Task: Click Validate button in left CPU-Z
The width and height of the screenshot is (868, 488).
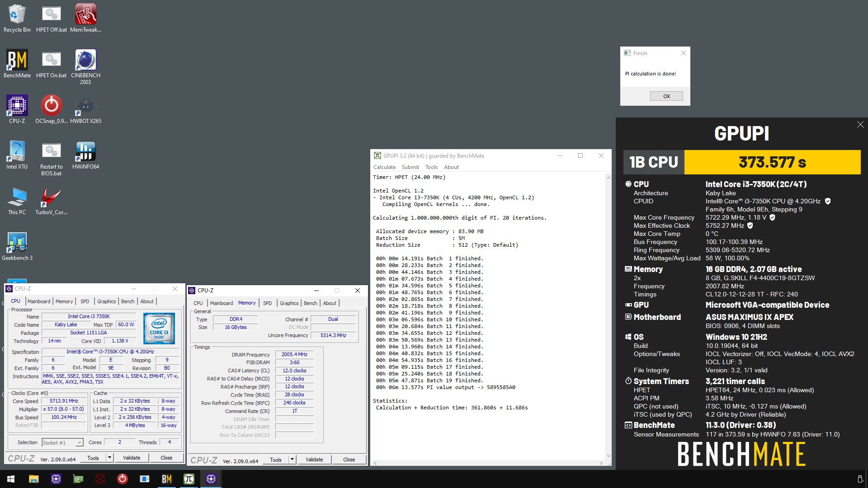Action: (132, 458)
